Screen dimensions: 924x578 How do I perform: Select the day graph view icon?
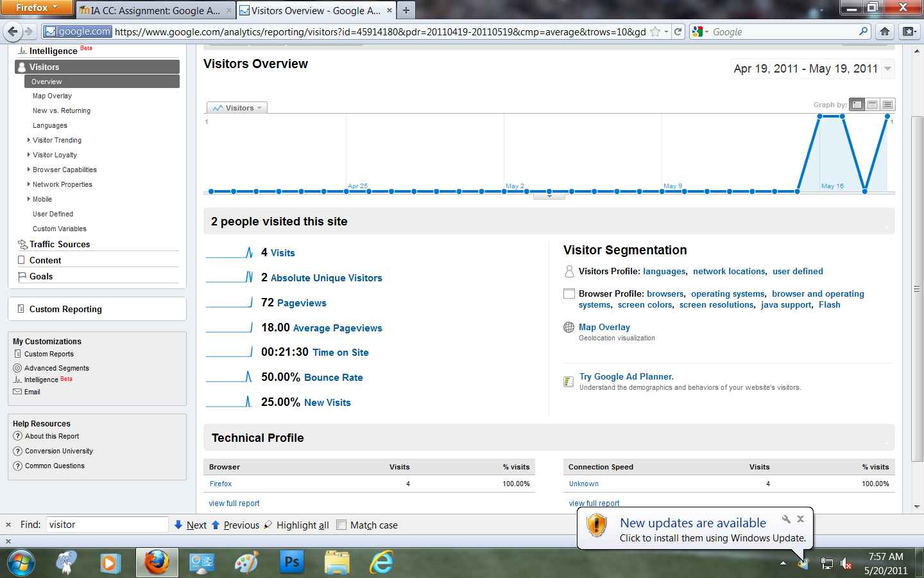point(857,105)
